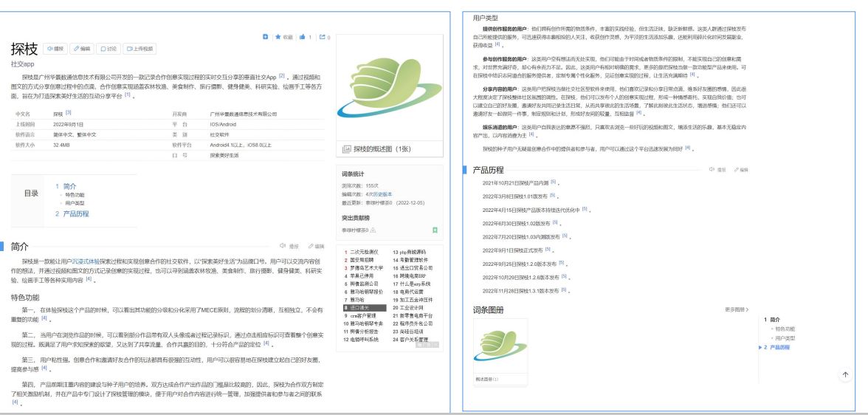The width and height of the screenshot is (868, 415).
Task: Click hot search item 罗德岛艺术大学
Action: 366,267
